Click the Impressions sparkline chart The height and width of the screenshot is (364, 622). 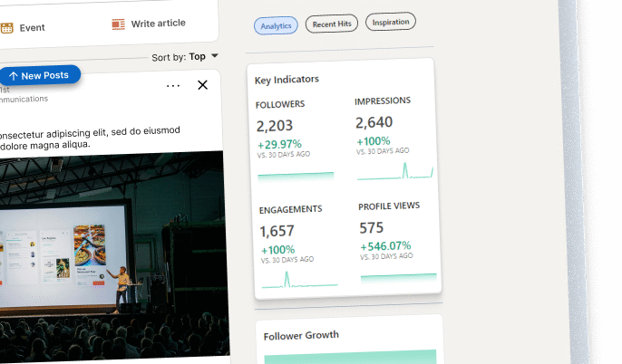[x=395, y=170]
